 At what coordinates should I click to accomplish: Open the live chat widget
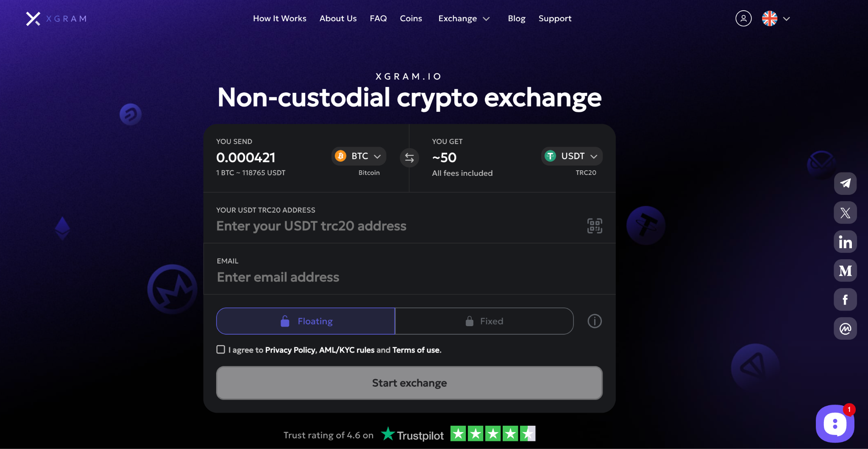[835, 423]
